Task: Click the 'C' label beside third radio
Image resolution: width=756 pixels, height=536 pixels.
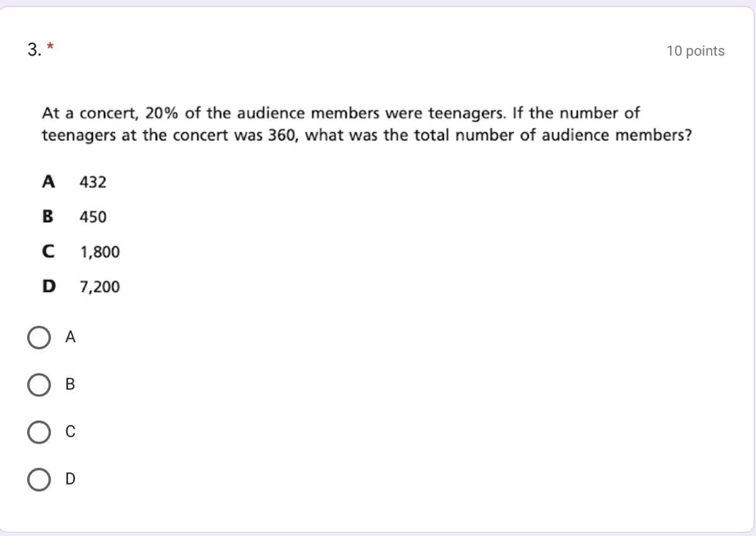Action: pos(71,432)
